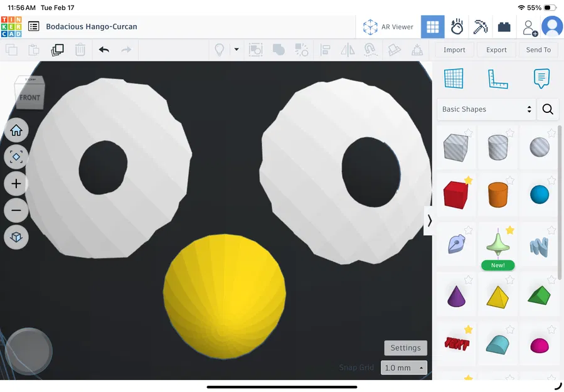Rename the design Bodacious Hango-Curcan

[x=92, y=26]
